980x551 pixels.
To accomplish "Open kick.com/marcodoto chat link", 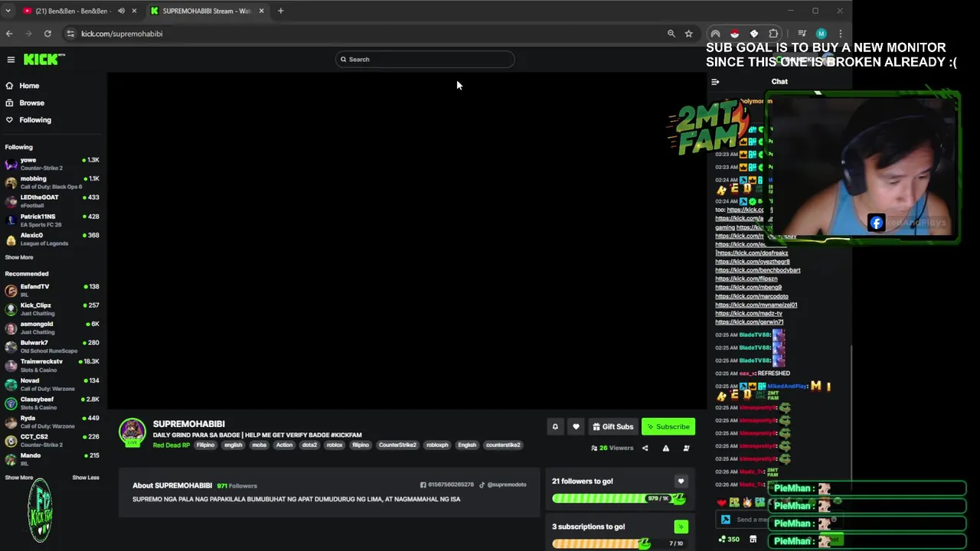I will [752, 296].
